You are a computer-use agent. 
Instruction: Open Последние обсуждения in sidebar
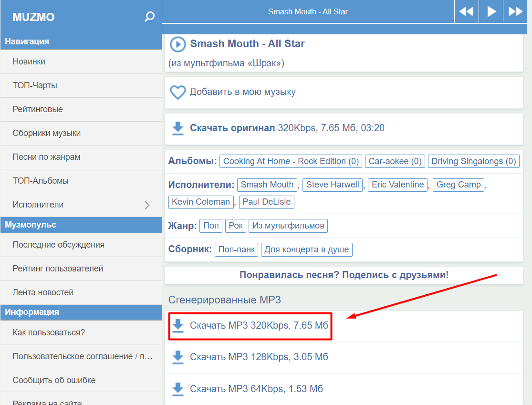pyautogui.click(x=58, y=245)
